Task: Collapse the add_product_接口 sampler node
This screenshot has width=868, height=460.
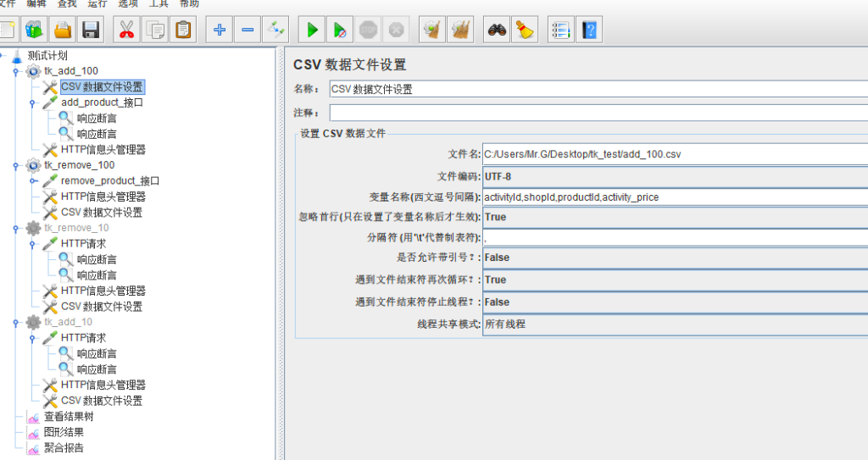Action: click(33, 103)
